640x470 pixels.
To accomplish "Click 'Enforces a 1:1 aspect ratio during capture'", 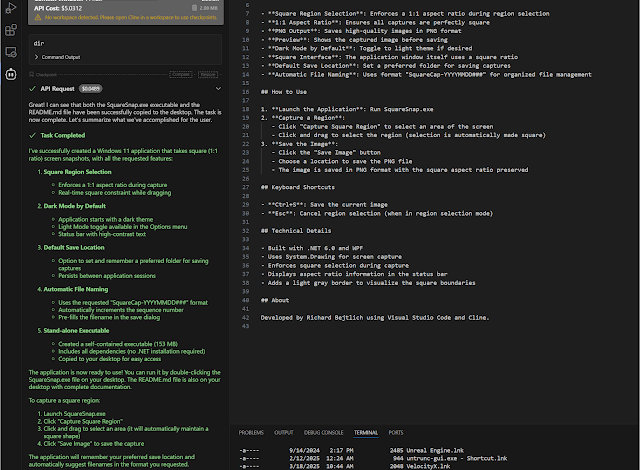I will (113, 185).
